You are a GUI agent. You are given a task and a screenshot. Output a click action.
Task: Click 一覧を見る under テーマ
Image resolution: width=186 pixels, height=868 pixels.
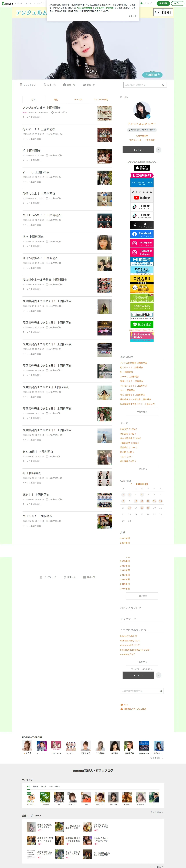click(142, 469)
